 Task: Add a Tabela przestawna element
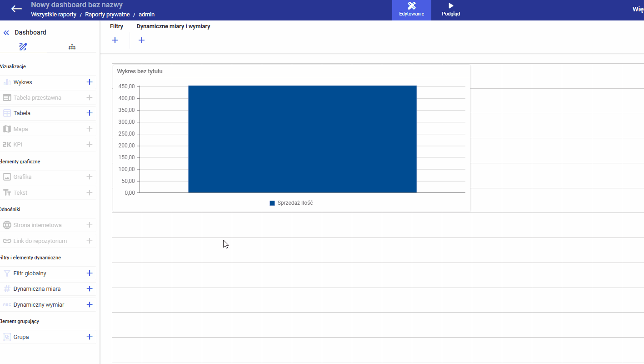click(90, 98)
